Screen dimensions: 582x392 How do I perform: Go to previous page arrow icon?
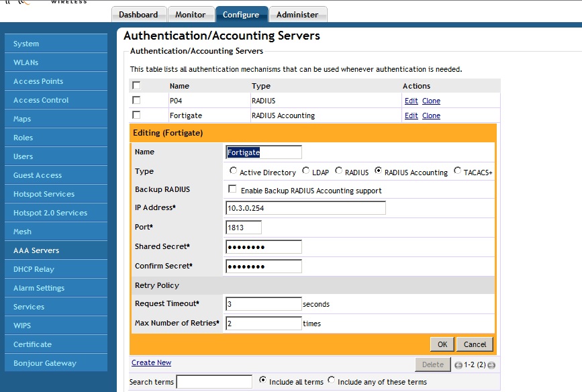point(458,365)
